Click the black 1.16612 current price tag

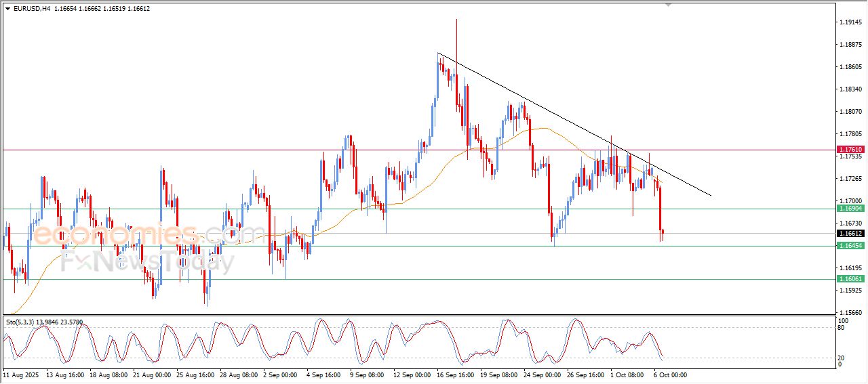pyautogui.click(x=850, y=233)
